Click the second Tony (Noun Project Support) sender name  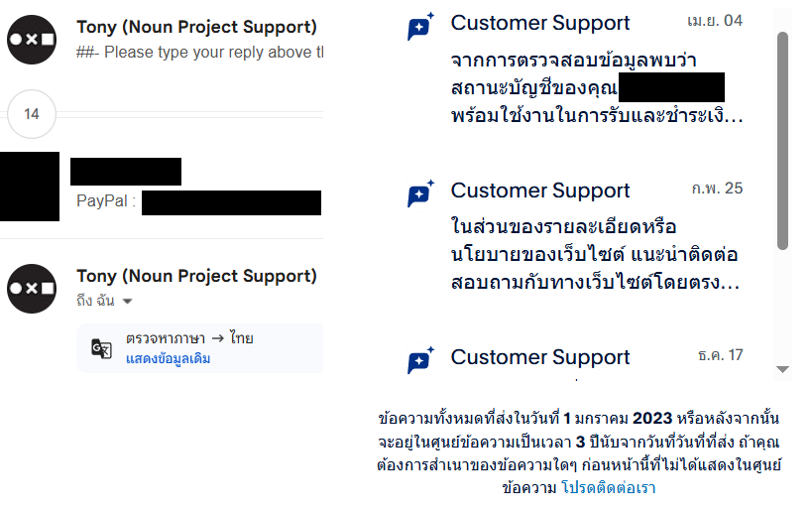click(196, 276)
